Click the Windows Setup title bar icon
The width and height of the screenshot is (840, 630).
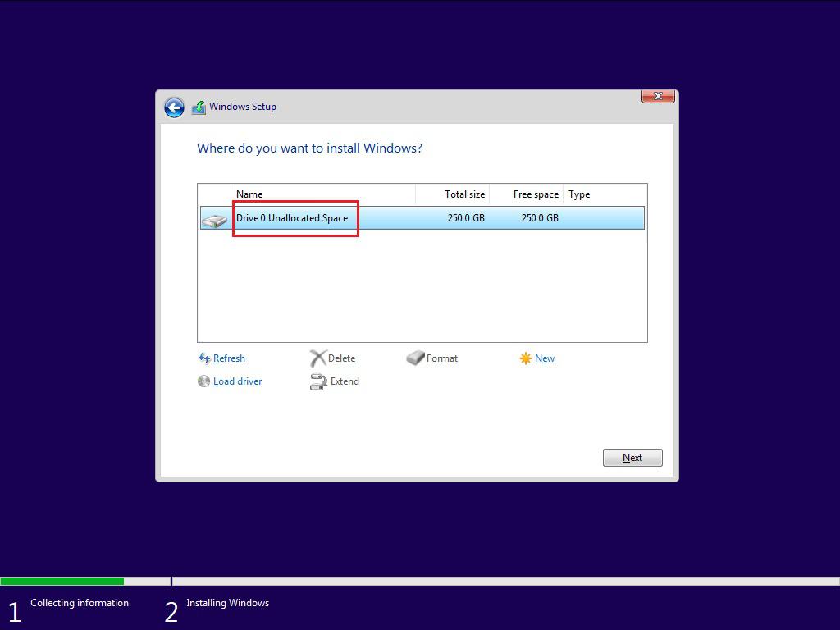pos(198,107)
